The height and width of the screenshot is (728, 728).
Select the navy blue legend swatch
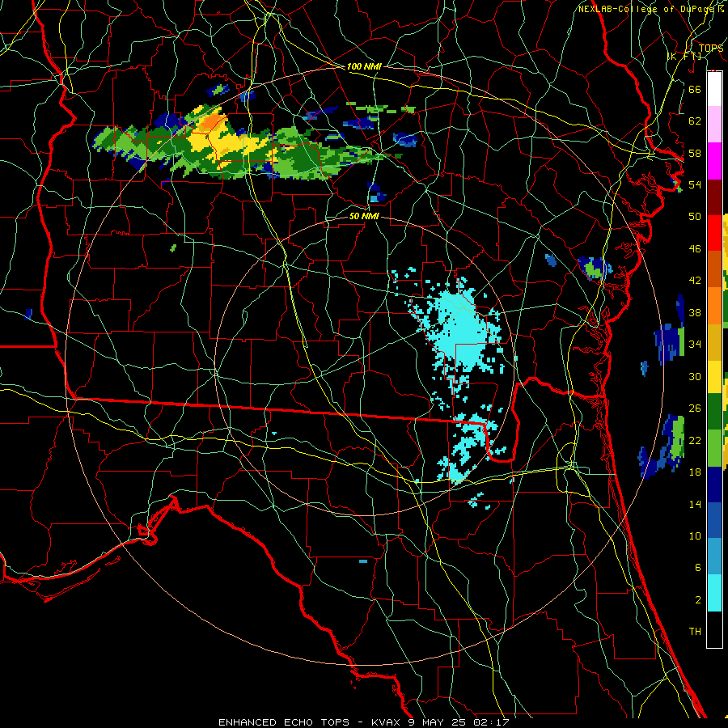[714, 485]
